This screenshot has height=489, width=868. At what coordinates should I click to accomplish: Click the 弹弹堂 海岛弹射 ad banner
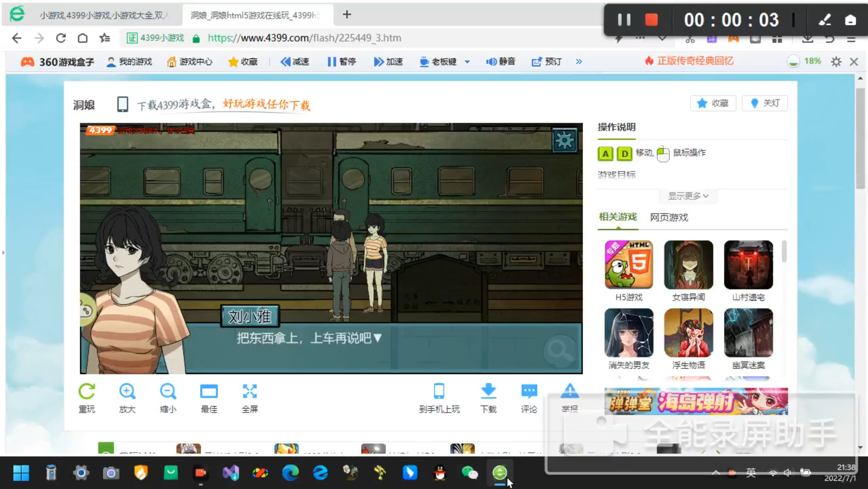pyautogui.click(x=696, y=401)
